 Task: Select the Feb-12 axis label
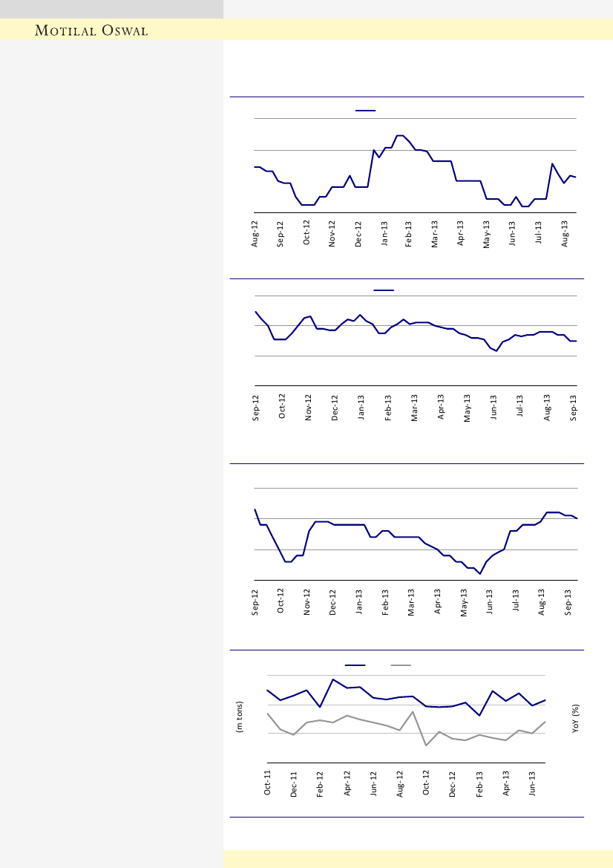[321, 783]
